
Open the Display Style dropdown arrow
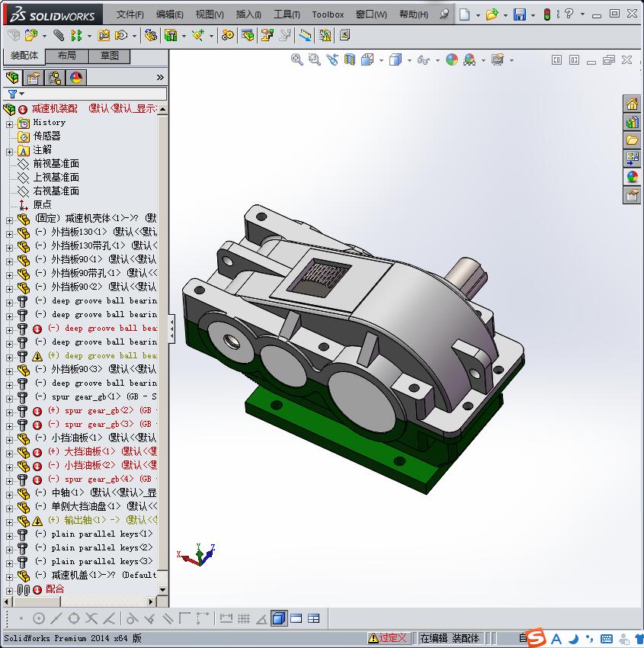(409, 60)
